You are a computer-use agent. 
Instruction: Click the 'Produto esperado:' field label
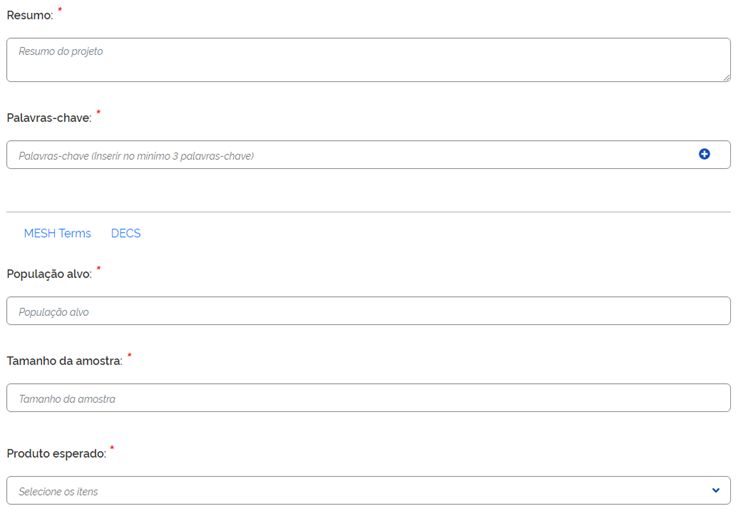[x=56, y=453]
